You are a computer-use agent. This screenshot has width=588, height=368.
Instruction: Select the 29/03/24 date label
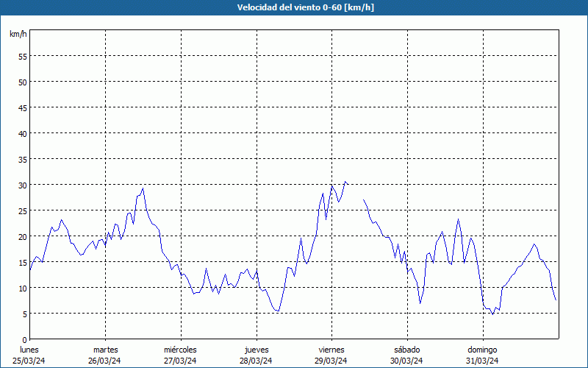pos(331,361)
